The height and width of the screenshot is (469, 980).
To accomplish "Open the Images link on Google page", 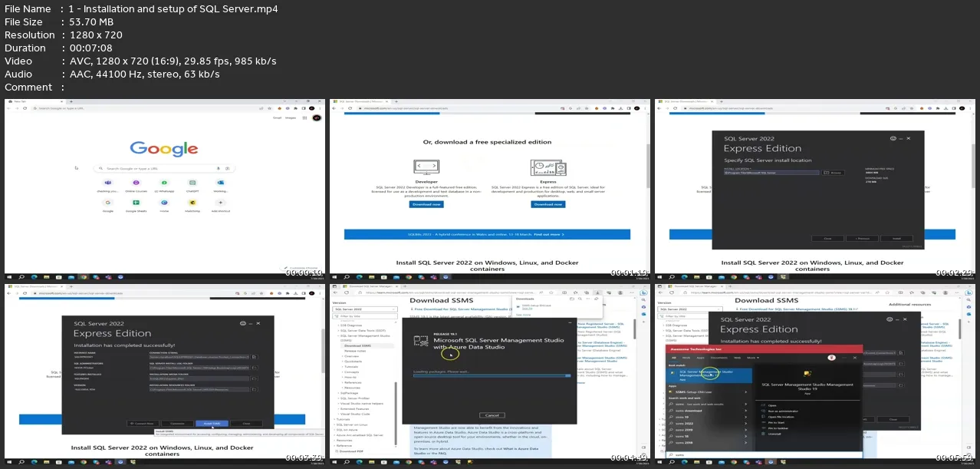I will coord(291,117).
